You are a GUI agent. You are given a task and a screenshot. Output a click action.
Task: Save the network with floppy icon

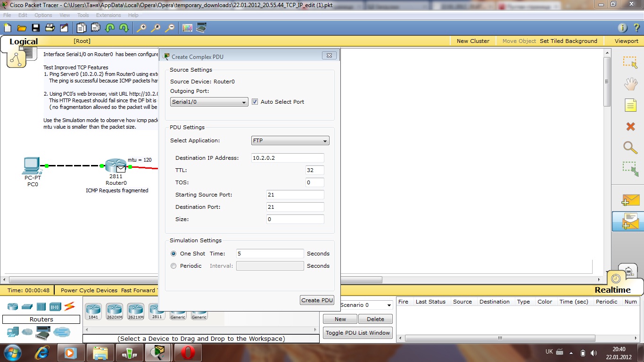(x=36, y=28)
